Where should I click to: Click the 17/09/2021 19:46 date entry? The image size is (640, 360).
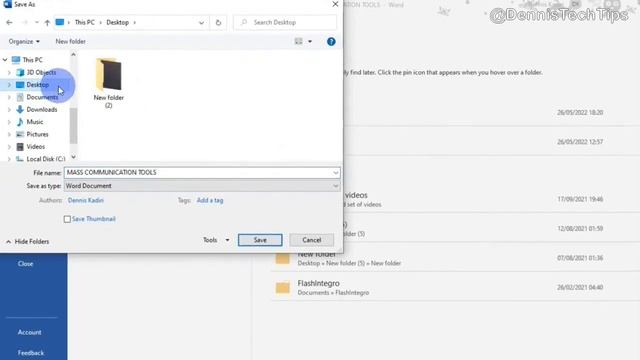580,199
